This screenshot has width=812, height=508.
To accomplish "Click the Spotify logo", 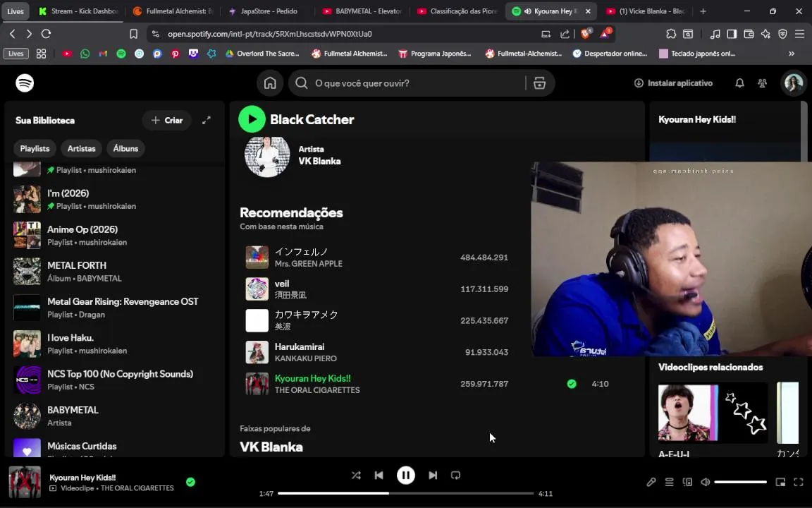I will click(x=25, y=83).
